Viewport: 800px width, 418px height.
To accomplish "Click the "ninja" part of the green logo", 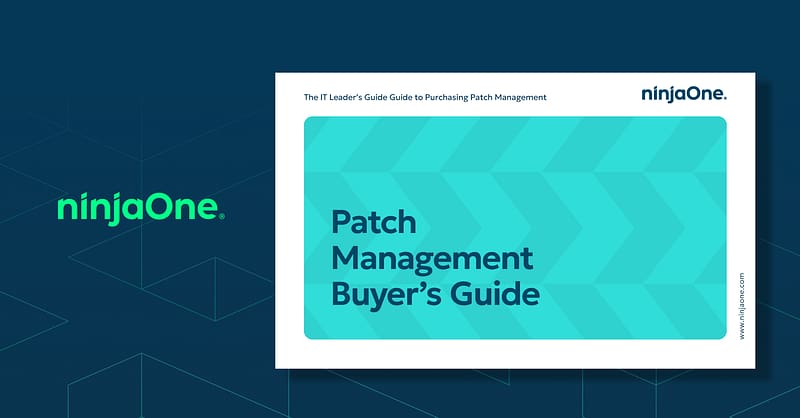I will click(98, 209).
